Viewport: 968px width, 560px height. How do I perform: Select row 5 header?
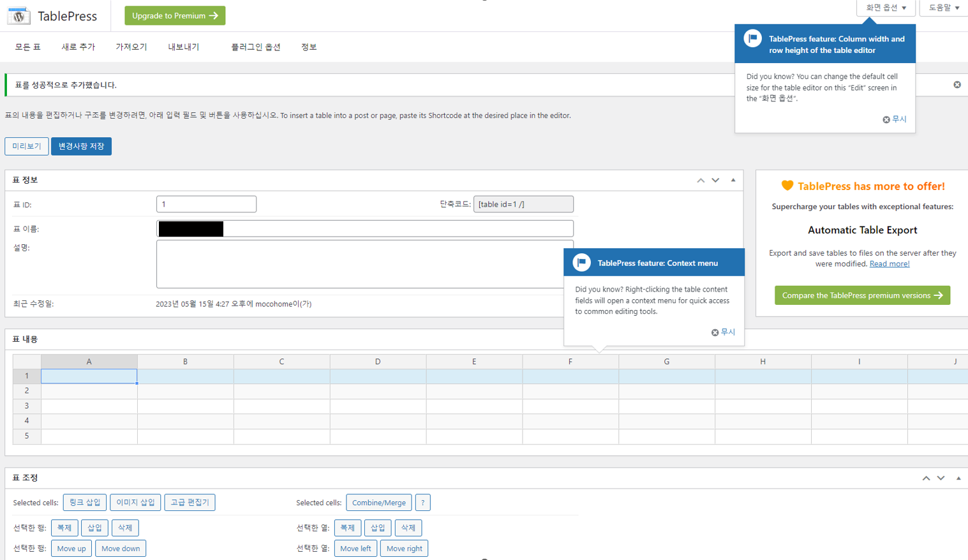pos(27,436)
